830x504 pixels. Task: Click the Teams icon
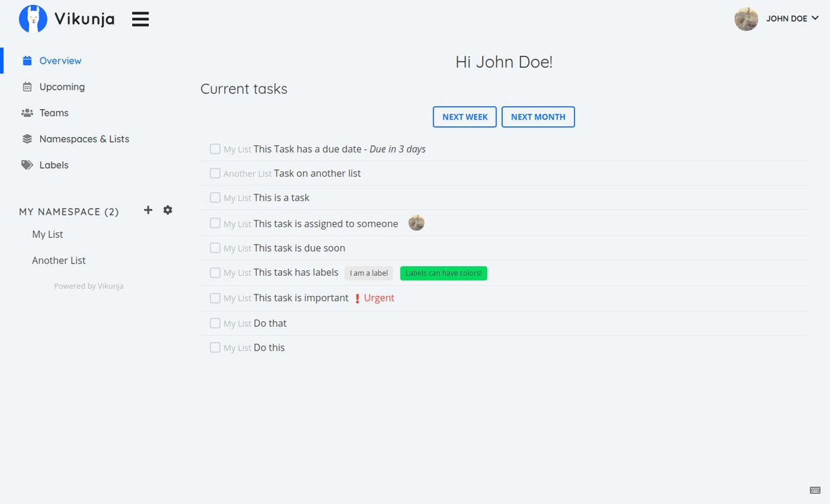pos(26,113)
